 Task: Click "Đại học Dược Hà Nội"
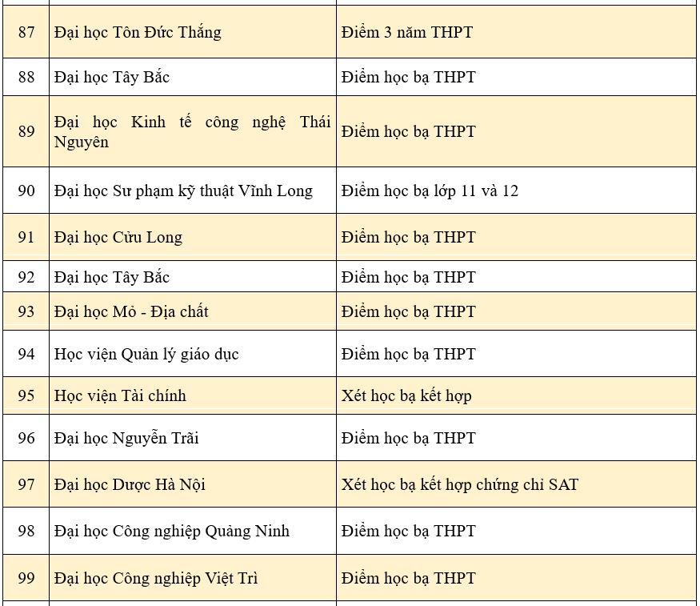tap(130, 485)
